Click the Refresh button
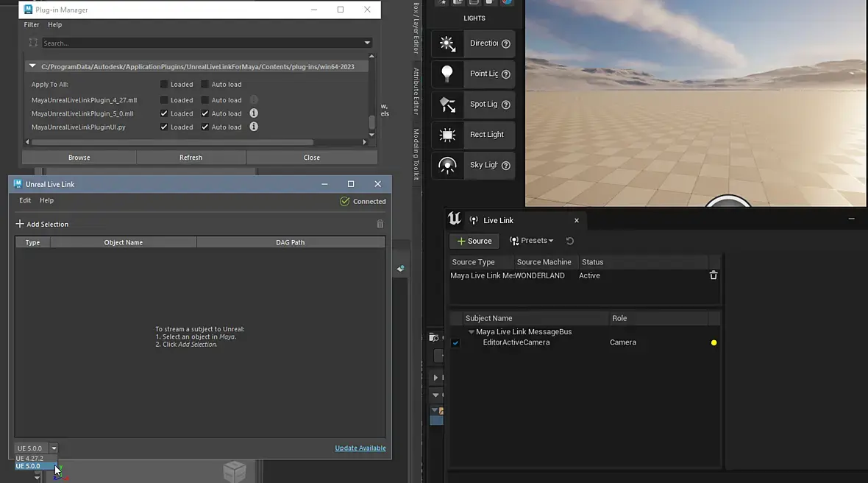 (191, 158)
